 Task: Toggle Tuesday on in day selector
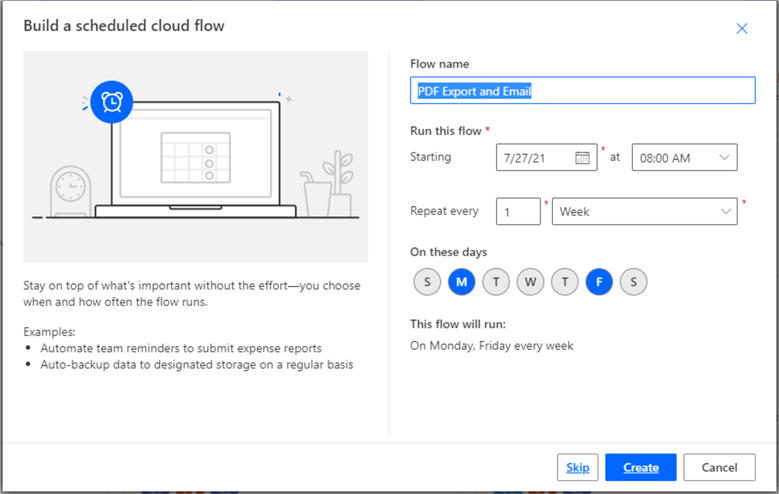click(x=496, y=282)
